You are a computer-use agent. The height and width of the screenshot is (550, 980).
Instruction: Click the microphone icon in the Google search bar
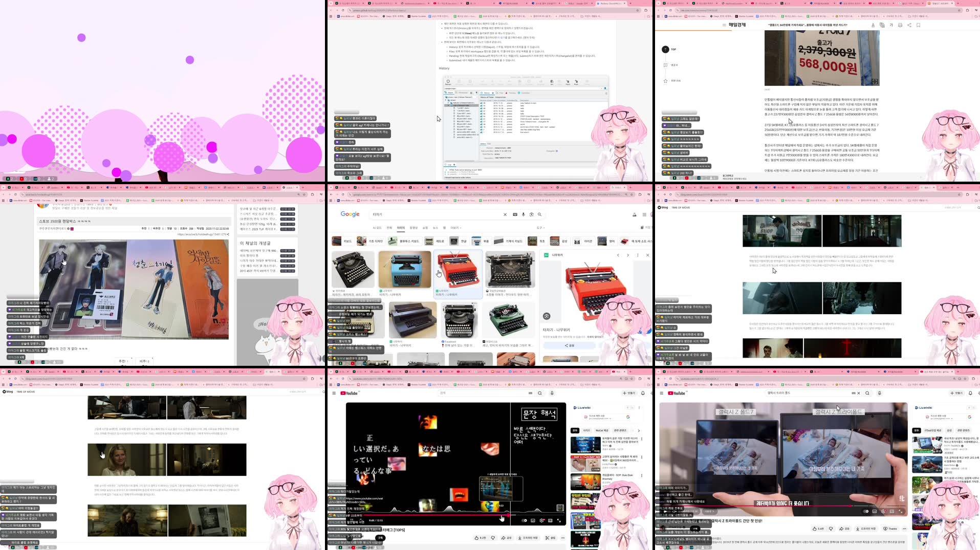522,214
